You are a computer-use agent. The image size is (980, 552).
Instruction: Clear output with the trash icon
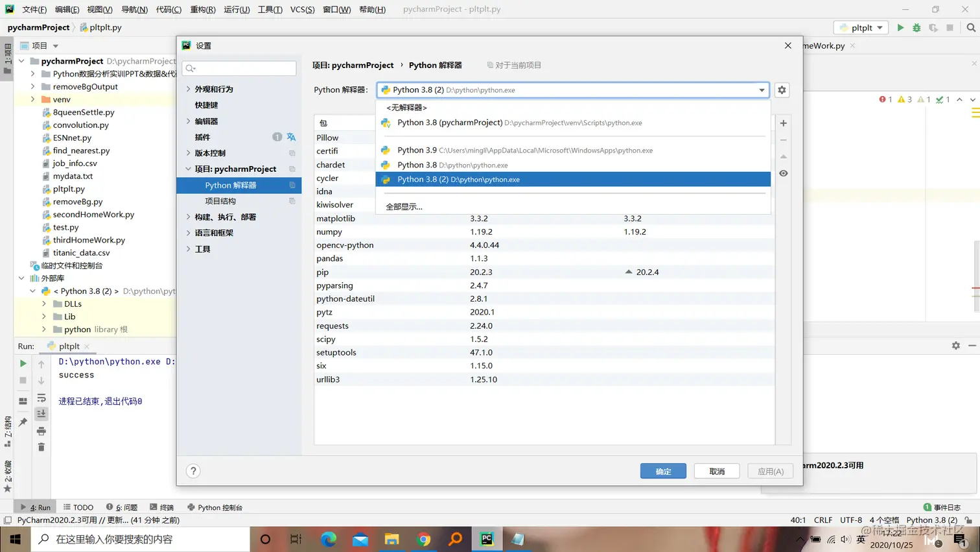[x=41, y=447]
